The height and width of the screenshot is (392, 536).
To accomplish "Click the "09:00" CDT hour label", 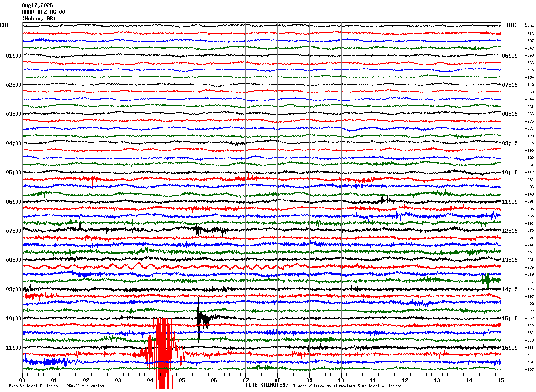I will [14, 289].
